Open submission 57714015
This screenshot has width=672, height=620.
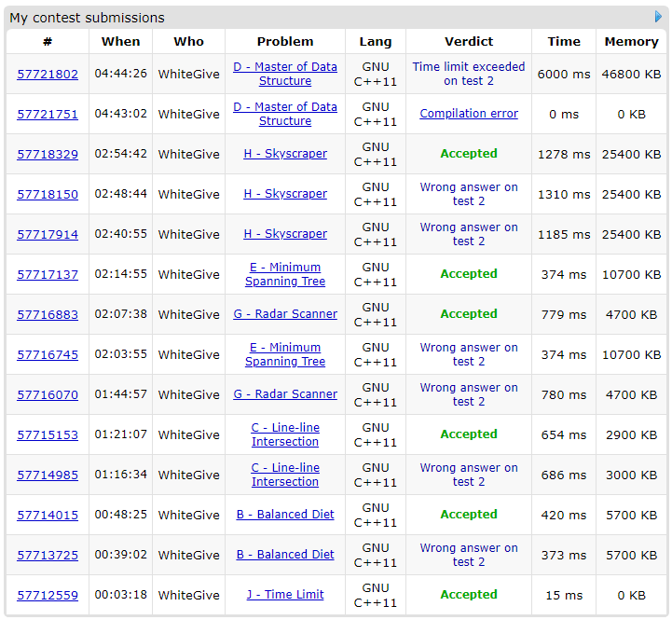point(48,516)
